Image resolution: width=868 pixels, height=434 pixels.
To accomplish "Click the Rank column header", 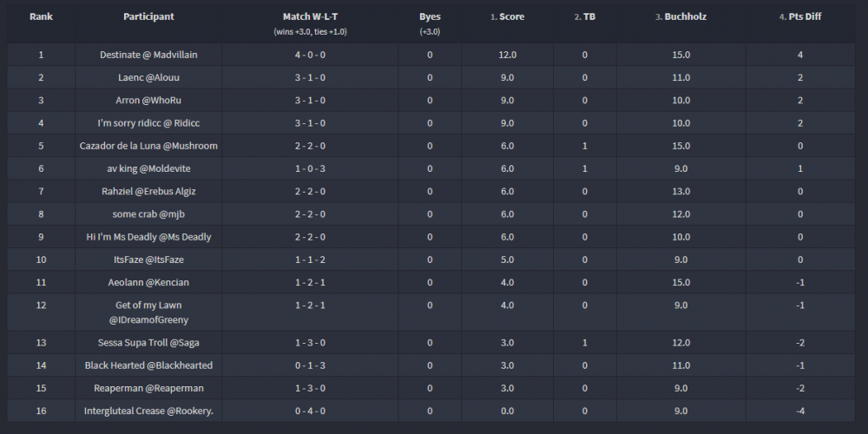I will coord(40,16).
